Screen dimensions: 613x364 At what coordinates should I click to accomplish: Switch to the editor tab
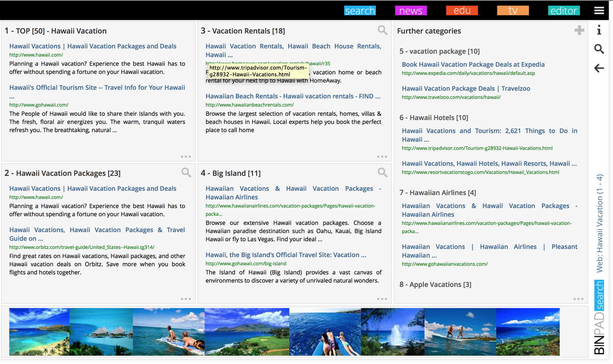pyautogui.click(x=563, y=11)
